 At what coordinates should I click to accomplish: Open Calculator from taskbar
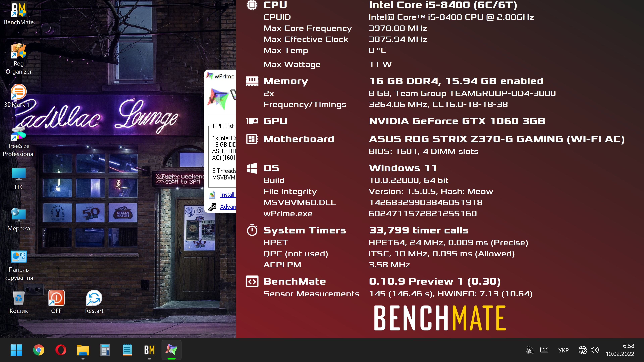pyautogui.click(x=105, y=350)
